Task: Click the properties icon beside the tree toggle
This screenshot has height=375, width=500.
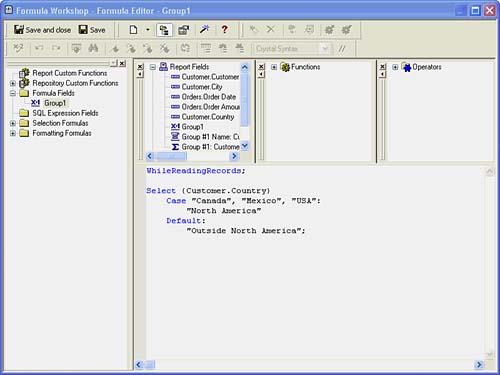Action: point(183,30)
